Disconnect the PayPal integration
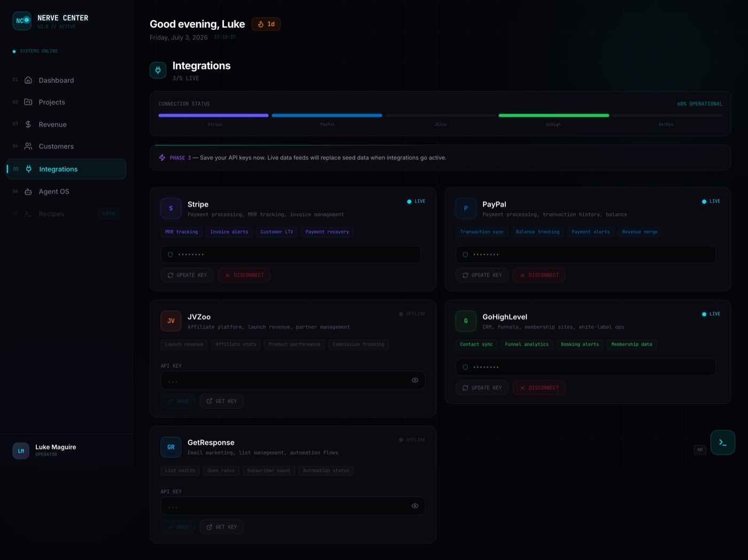The height and width of the screenshot is (560, 748). (539, 275)
